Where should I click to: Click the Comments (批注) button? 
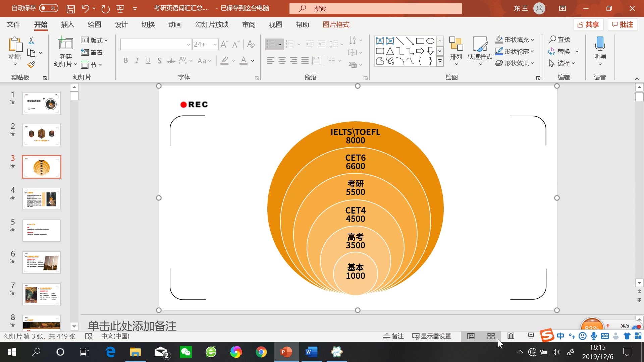623,24
